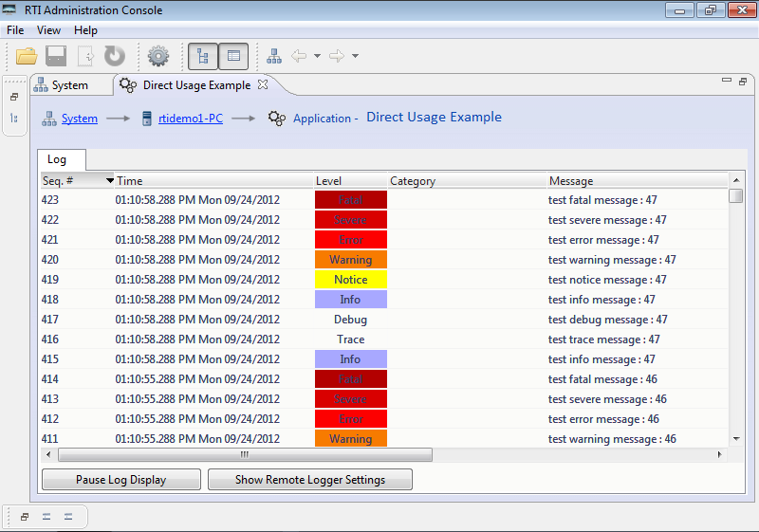759x532 pixels.
Task: Click the System network icon in breadcrumb
Action: click(x=49, y=119)
